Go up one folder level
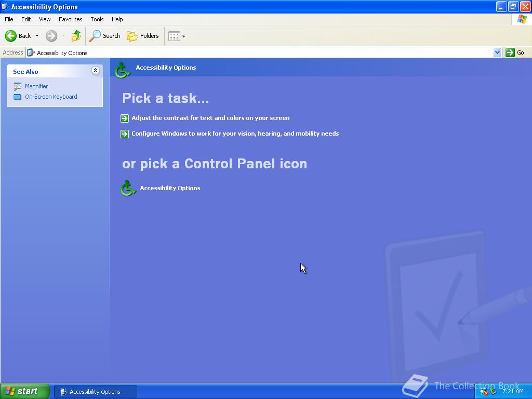This screenshot has height=399, width=532. tap(76, 36)
